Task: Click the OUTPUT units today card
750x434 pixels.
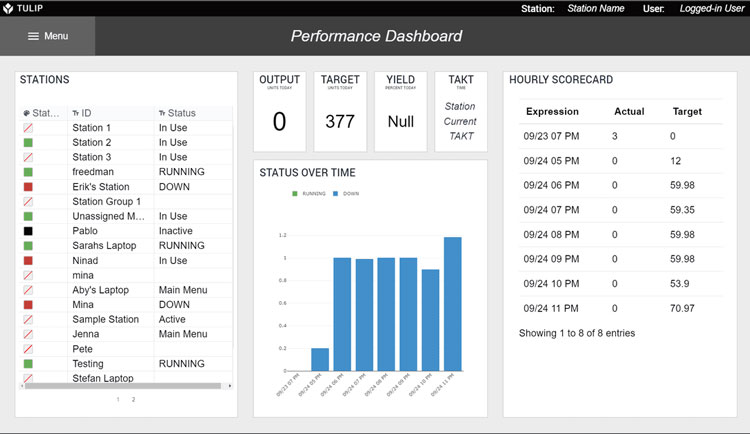Action: tap(280, 111)
